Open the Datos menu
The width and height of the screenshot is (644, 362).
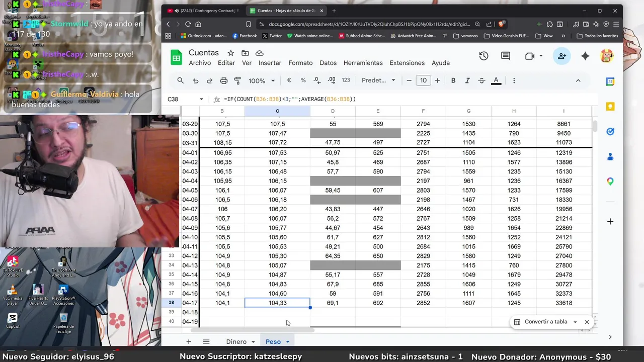point(328,63)
